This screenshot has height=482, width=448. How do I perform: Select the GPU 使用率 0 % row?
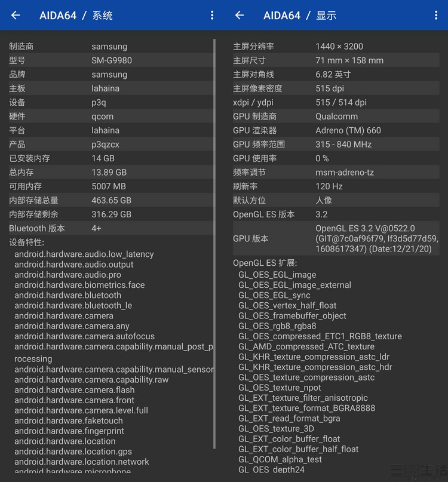point(336,158)
